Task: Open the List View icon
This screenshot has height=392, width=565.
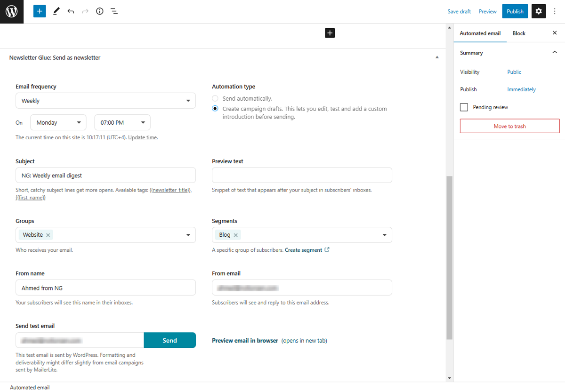Action: click(x=114, y=11)
